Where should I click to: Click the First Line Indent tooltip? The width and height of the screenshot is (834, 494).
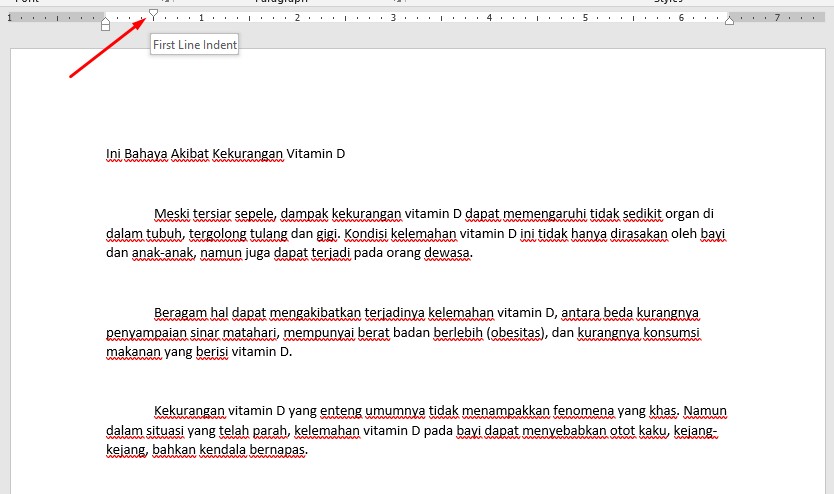tap(194, 45)
